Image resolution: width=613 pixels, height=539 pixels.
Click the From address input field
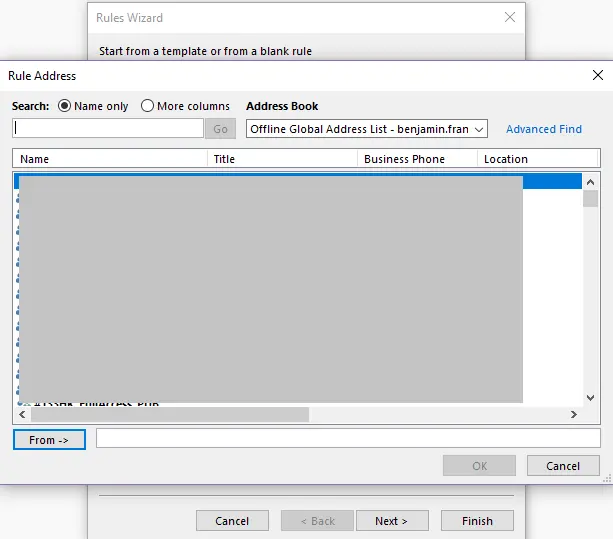(348, 438)
